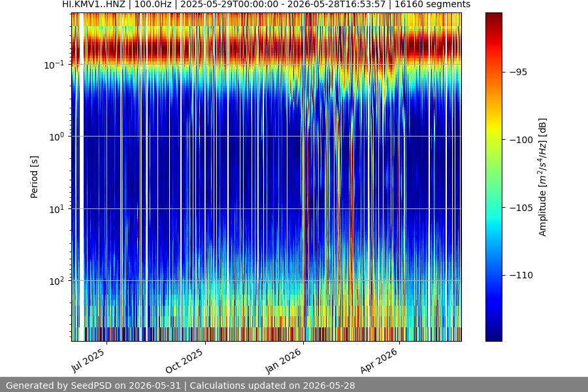Click '16160 segments' in the plot title

tap(433, 4)
